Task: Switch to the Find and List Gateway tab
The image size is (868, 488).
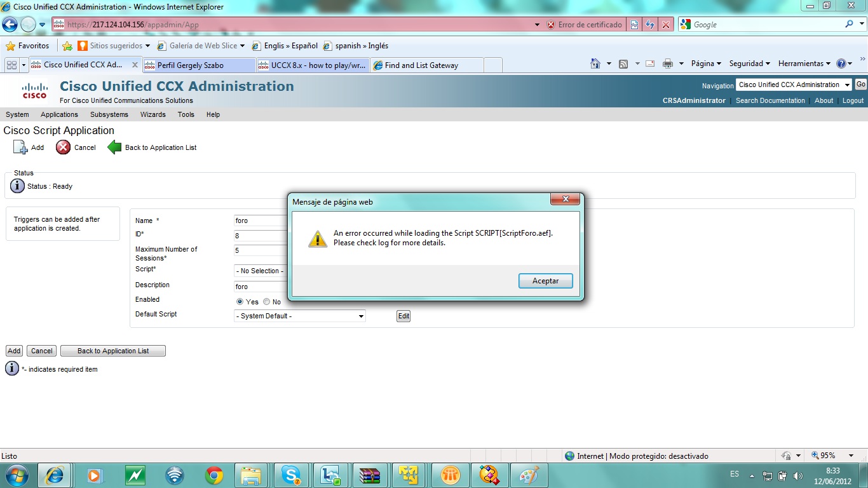Action: click(426, 65)
